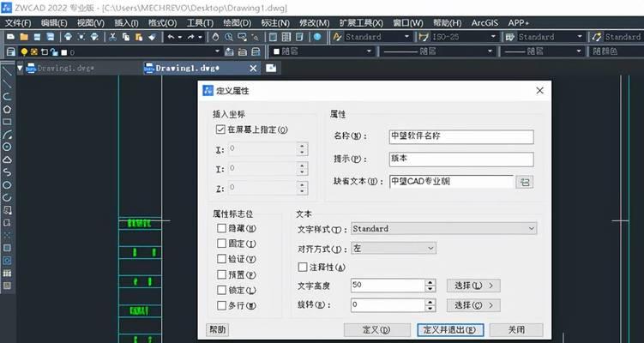Open the 绘图(D) menu
Image resolution: width=644 pixels, height=343 pixels.
[238, 23]
